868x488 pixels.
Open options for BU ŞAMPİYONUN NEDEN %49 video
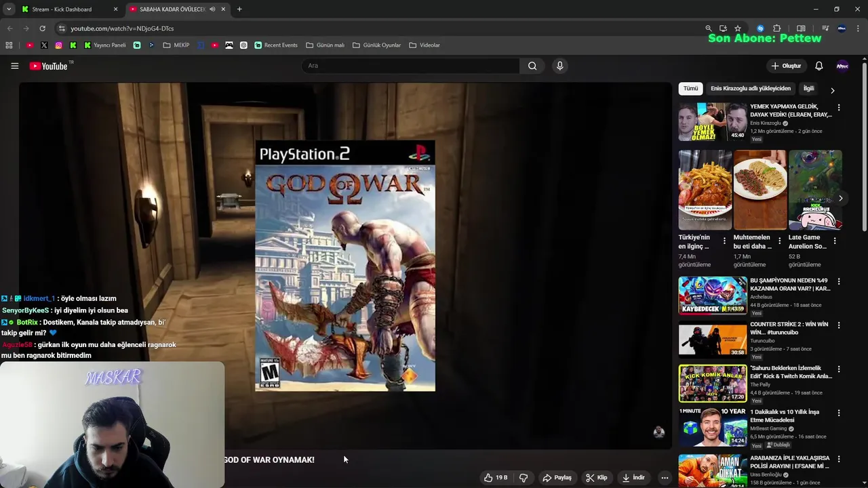(839, 281)
